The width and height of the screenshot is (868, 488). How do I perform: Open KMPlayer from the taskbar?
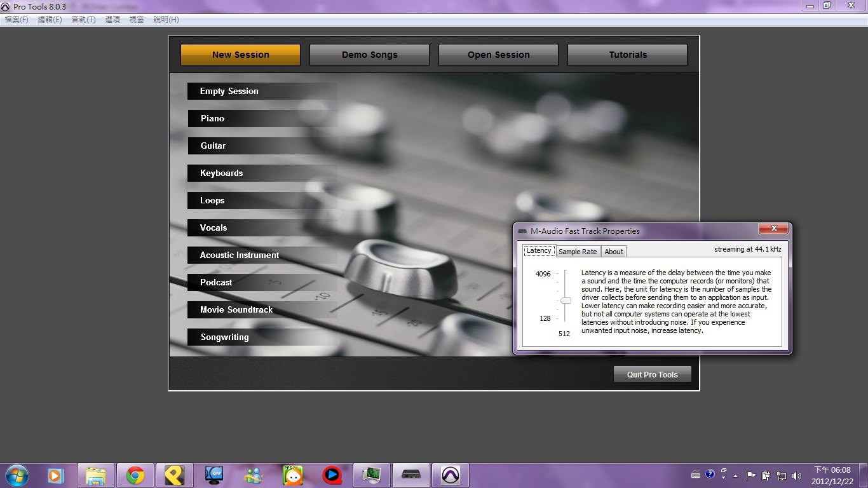click(214, 475)
